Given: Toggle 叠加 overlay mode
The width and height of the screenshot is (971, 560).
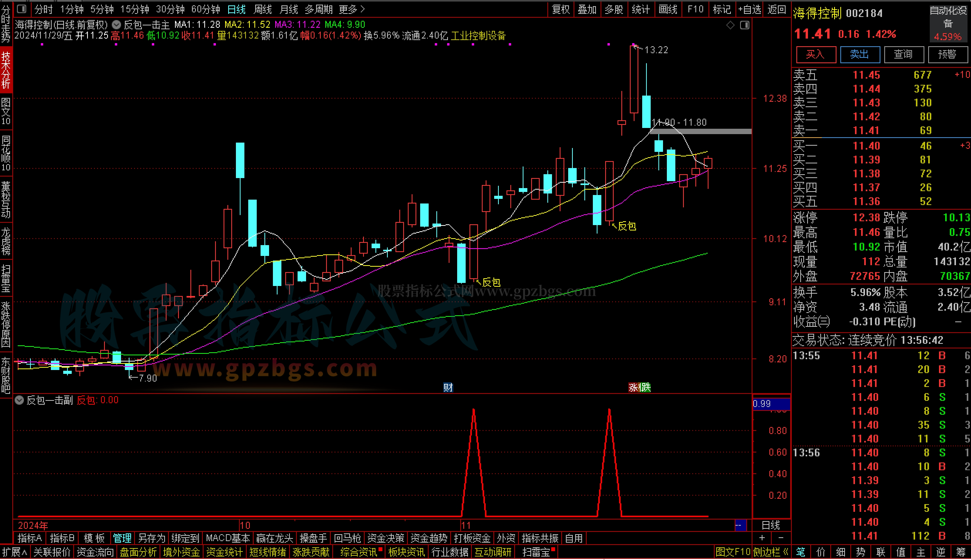Looking at the screenshot, I should click(587, 9).
